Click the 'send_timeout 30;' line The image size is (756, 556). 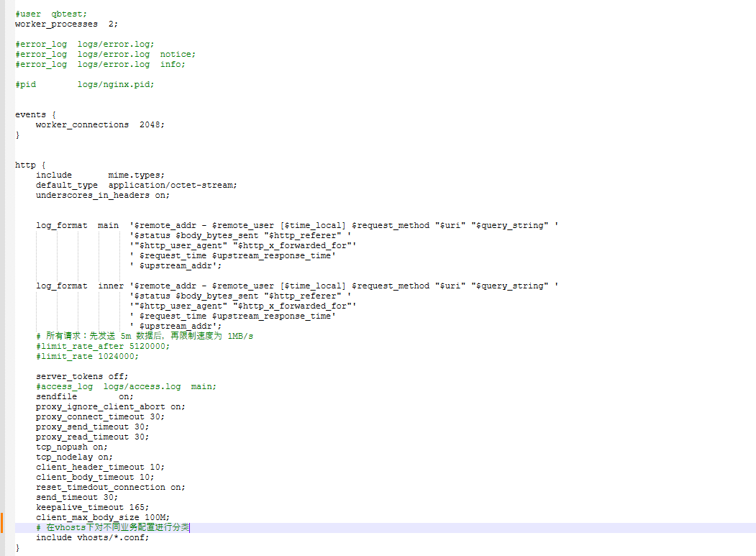[x=77, y=498]
